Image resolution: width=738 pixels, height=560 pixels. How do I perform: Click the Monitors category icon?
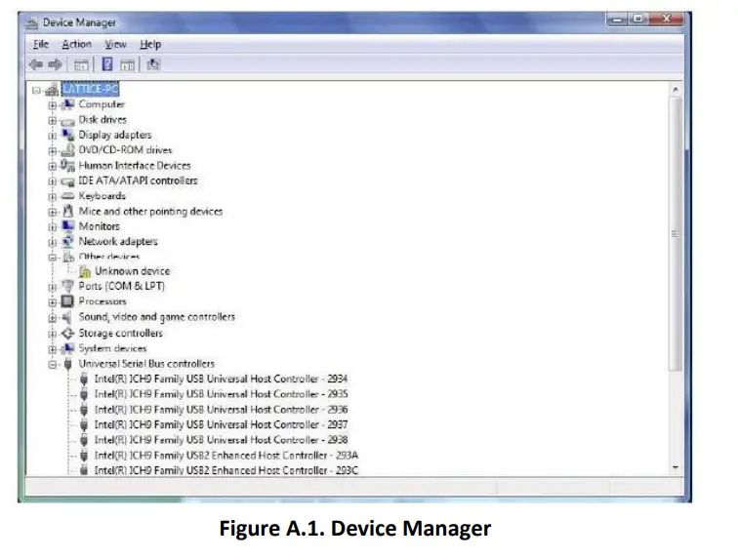coord(67,226)
